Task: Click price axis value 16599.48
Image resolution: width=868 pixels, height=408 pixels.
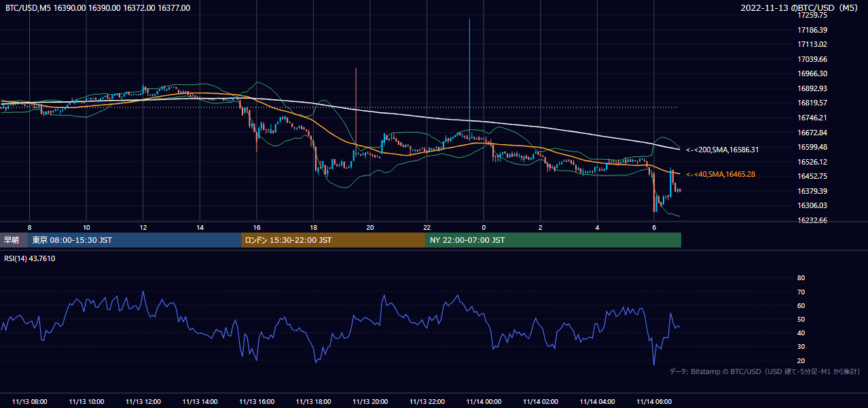Action: (x=812, y=147)
